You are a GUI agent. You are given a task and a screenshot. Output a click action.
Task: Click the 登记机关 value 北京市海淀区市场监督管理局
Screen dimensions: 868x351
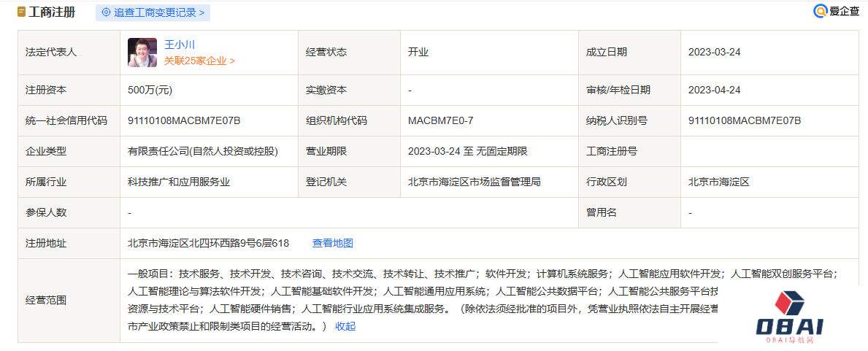475,182
